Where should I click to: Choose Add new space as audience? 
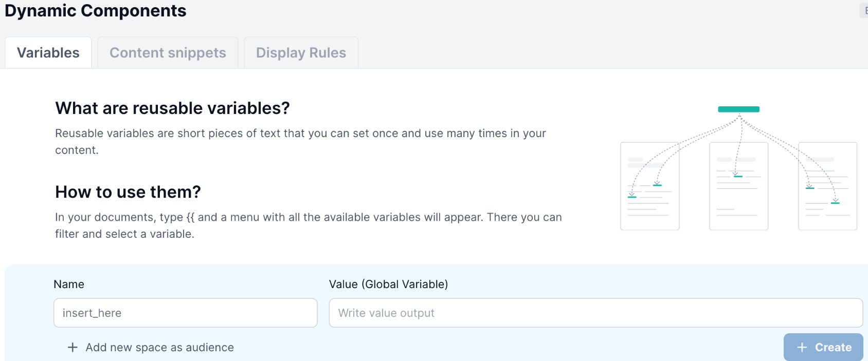[x=159, y=348]
